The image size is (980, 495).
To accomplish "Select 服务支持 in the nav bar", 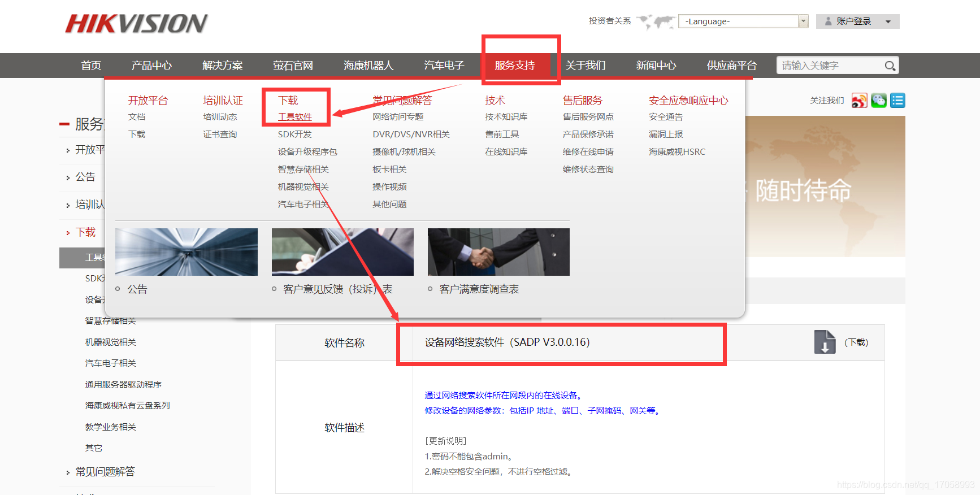I will (x=515, y=66).
